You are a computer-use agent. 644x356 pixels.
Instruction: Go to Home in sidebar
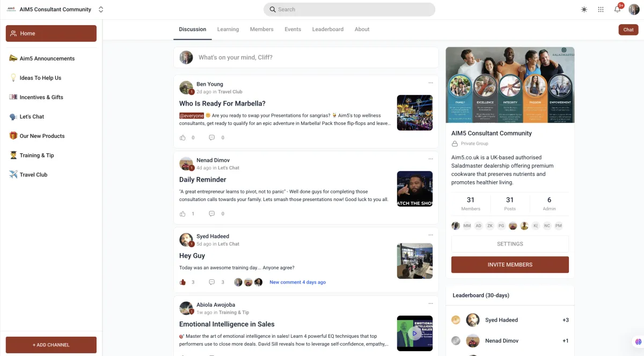[51, 33]
